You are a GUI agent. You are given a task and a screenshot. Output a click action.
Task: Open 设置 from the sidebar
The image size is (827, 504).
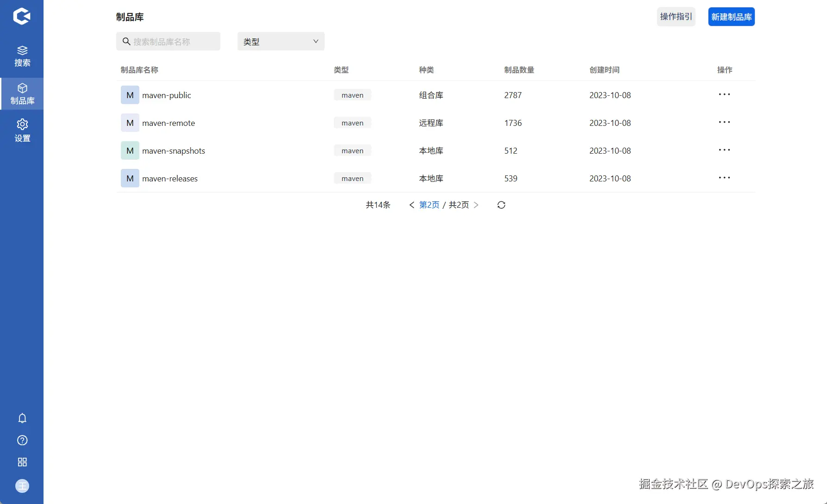[22, 131]
